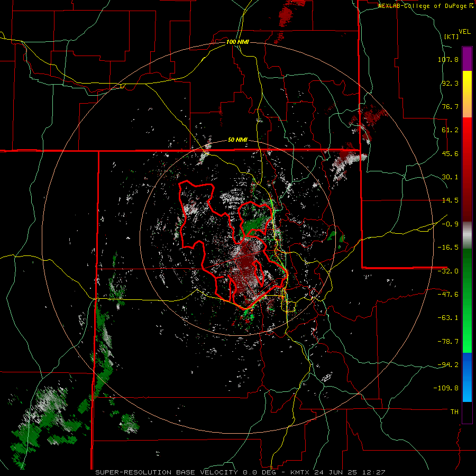Click the blue segment of the color bar
The height and width of the screenshot is (476, 476).
(x=467, y=377)
